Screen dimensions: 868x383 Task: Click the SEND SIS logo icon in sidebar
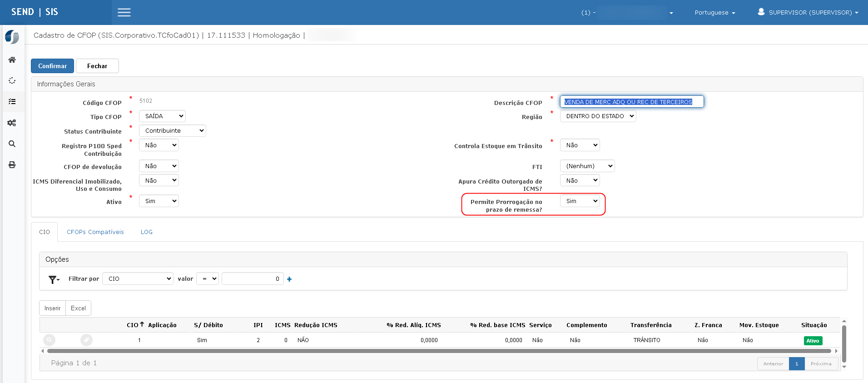pyautogui.click(x=12, y=37)
